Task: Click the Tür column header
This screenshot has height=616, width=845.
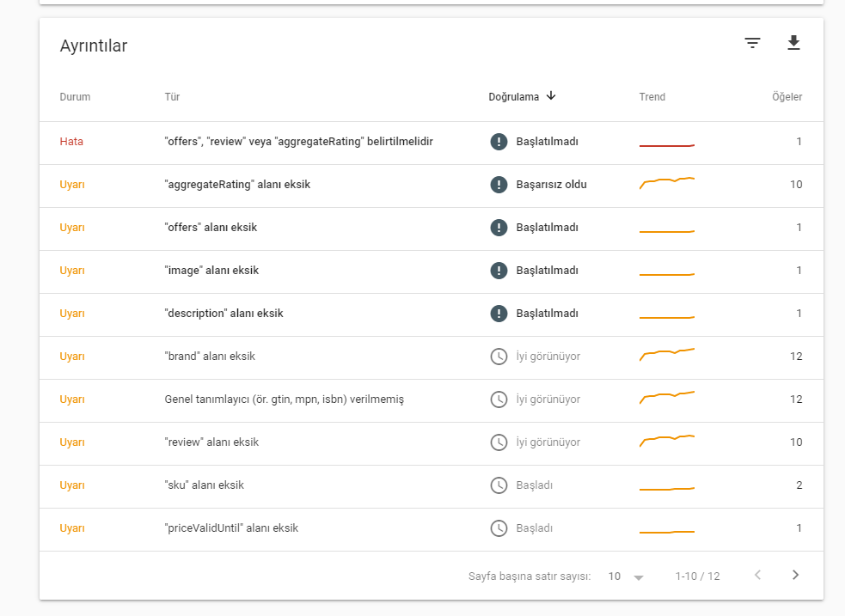Action: (x=172, y=97)
